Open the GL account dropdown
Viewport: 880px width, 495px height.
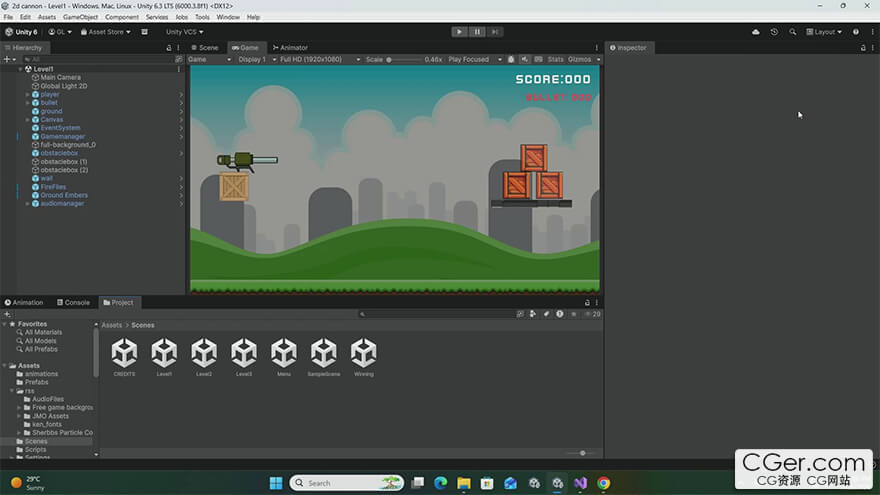[60, 32]
